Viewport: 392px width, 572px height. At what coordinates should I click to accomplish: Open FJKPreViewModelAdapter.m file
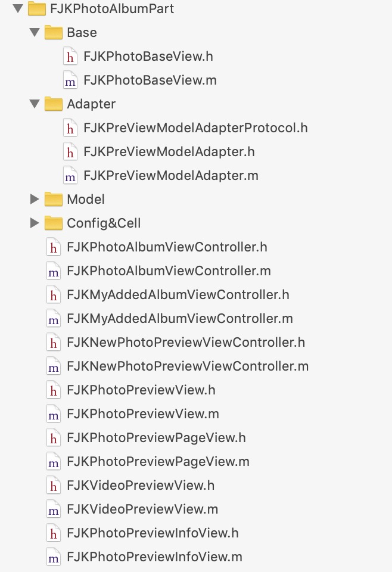[170, 176]
